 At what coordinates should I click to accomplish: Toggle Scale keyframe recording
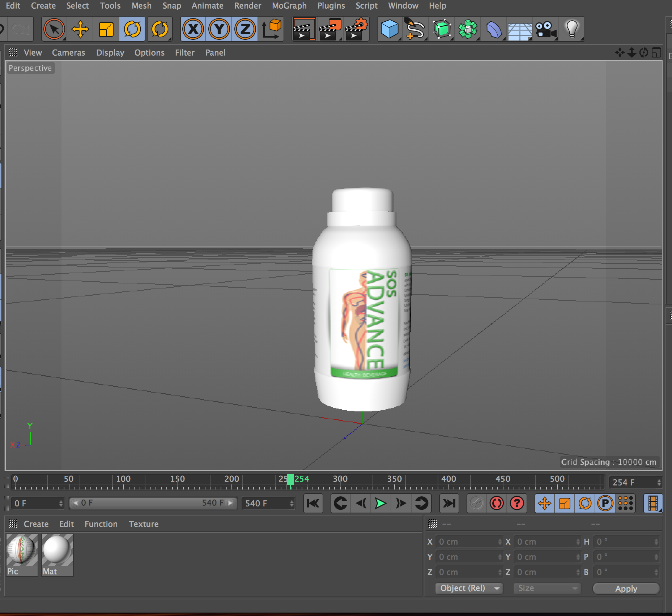click(565, 503)
